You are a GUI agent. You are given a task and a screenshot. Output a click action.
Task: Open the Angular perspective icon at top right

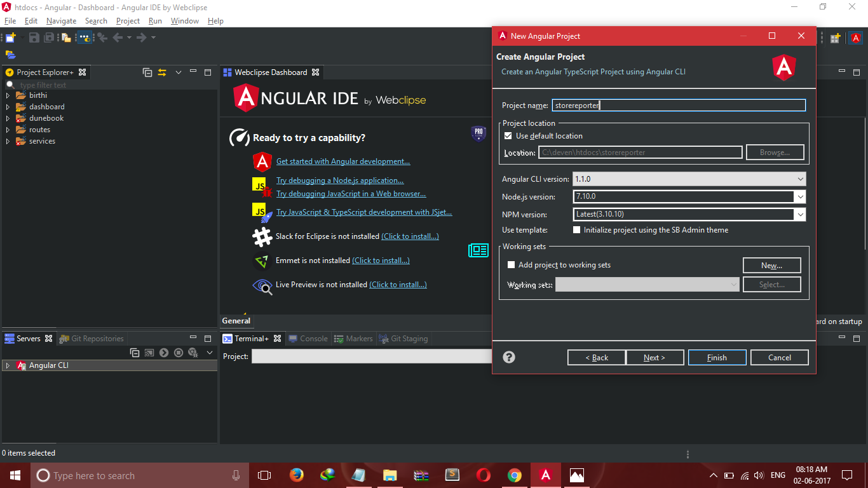coord(855,38)
